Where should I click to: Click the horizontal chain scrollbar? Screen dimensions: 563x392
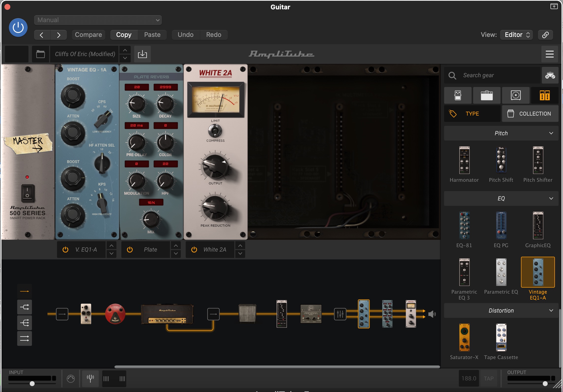click(x=277, y=367)
